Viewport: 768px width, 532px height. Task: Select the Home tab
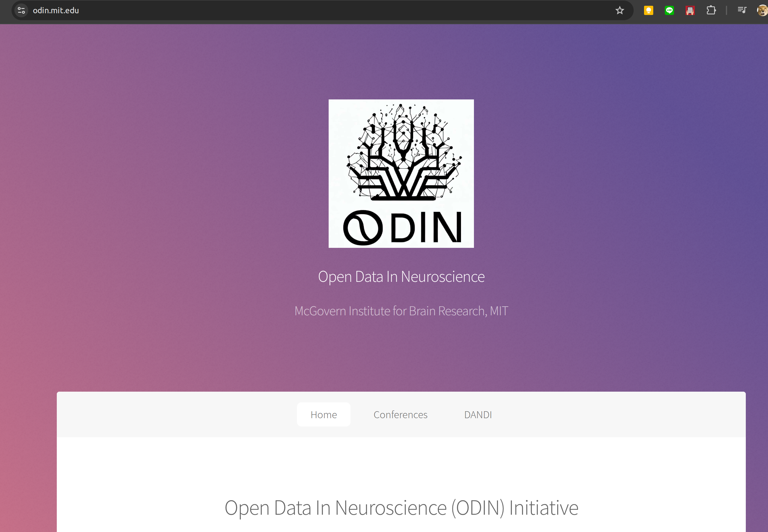click(323, 414)
